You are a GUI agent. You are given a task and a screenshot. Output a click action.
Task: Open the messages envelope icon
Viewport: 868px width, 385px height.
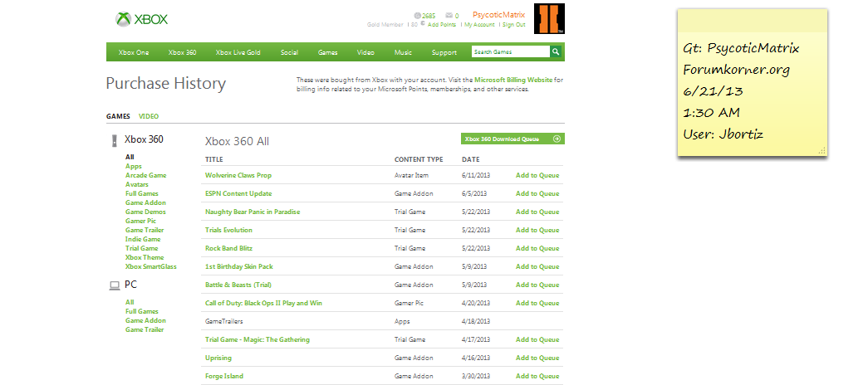449,16
